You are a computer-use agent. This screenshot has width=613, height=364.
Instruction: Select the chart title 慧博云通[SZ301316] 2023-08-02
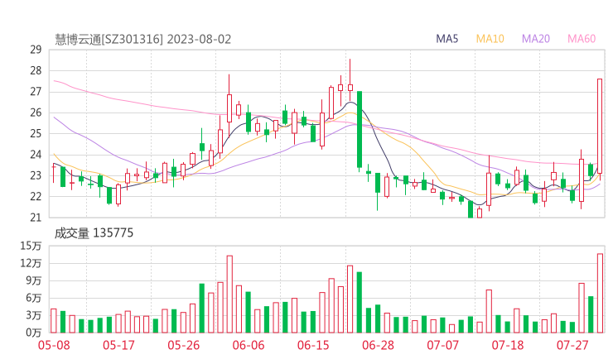(x=142, y=39)
